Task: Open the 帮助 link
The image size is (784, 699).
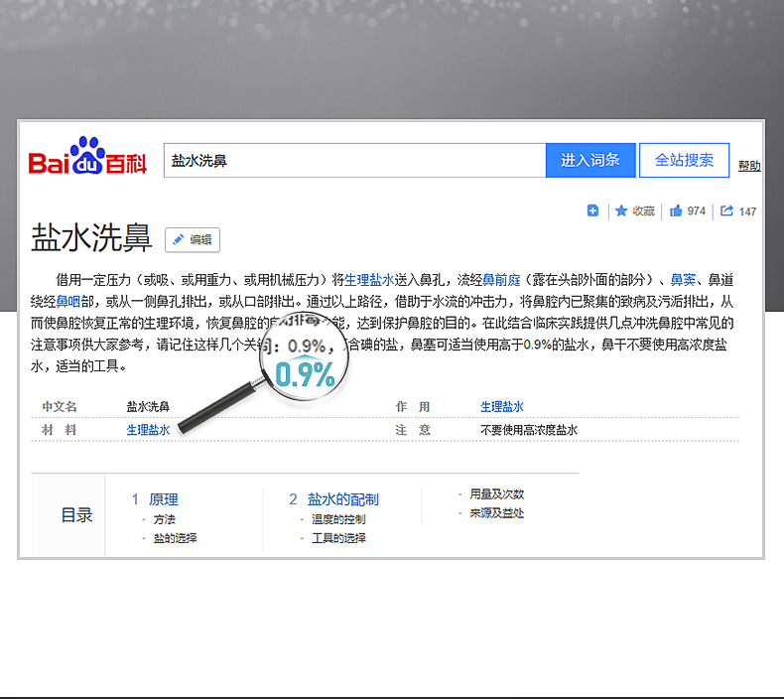Action: (x=749, y=166)
